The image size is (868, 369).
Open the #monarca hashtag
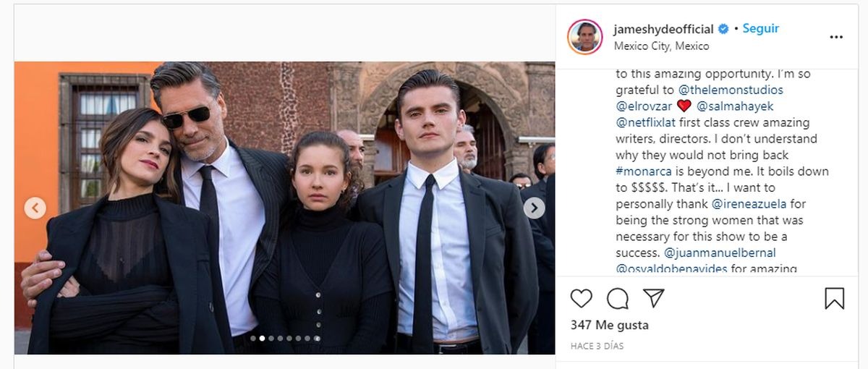tap(644, 171)
